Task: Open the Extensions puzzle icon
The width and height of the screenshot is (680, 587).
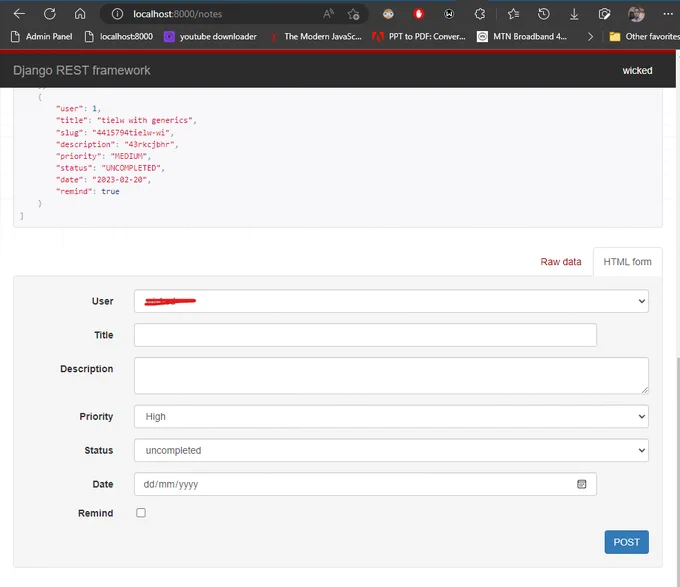Action: [x=480, y=14]
